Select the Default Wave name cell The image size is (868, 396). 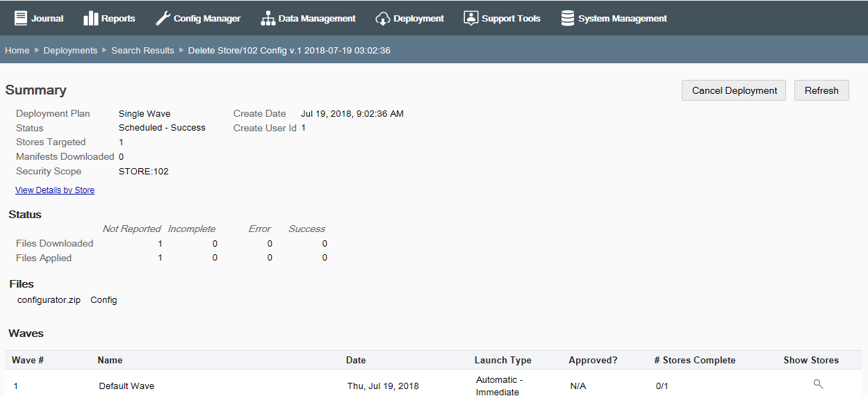126,386
